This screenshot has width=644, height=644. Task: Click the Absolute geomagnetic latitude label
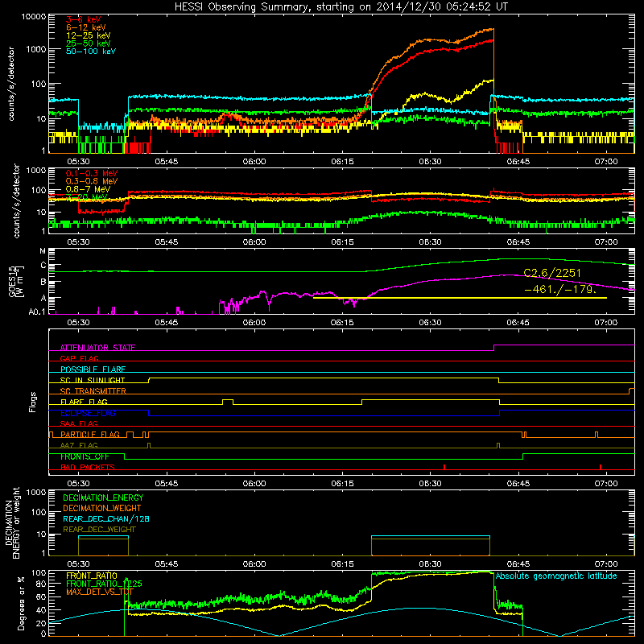(x=556, y=576)
